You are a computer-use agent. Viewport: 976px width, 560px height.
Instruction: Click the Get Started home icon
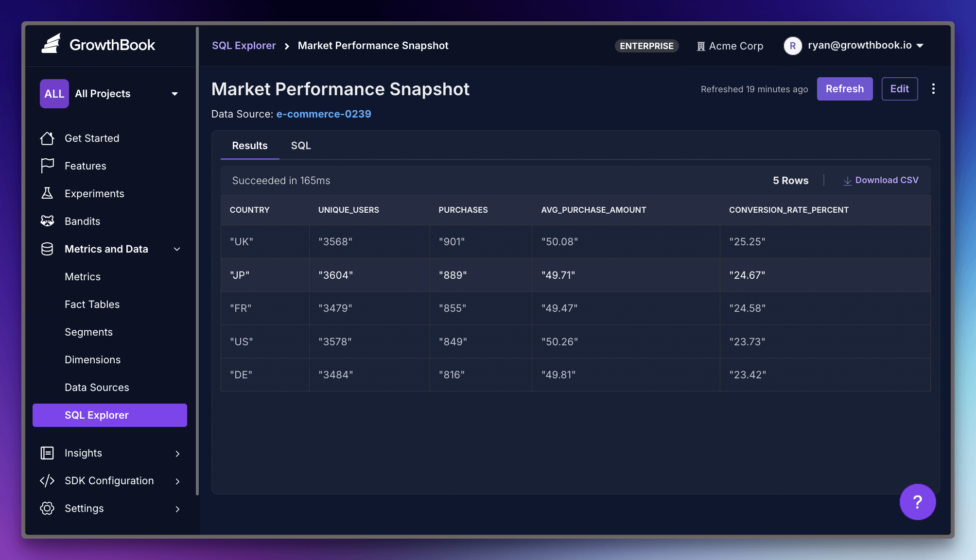pyautogui.click(x=47, y=138)
